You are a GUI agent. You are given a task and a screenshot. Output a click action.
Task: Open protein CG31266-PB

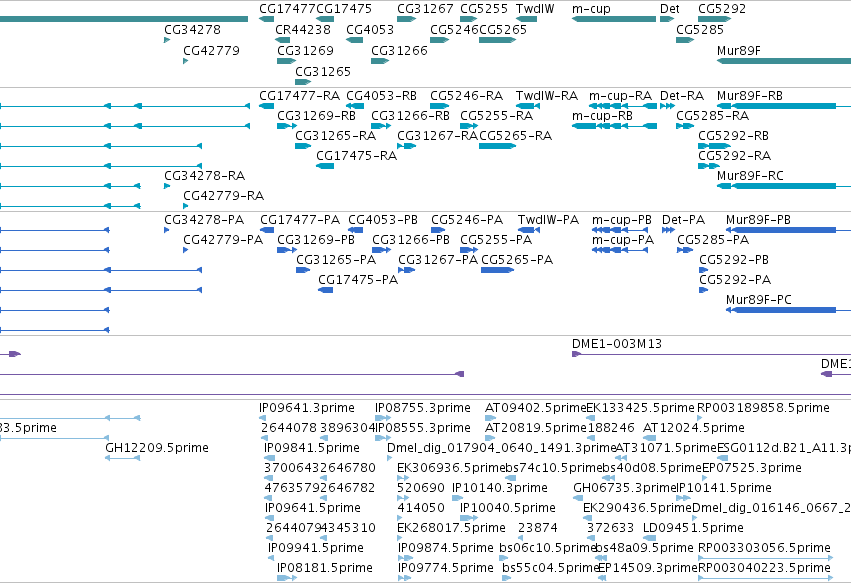[381, 250]
